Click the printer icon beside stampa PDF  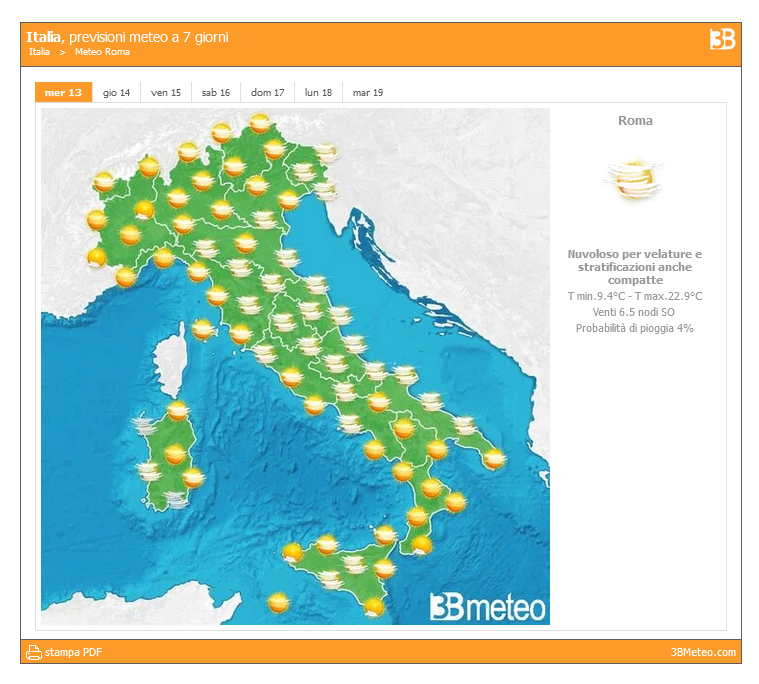tap(33, 652)
